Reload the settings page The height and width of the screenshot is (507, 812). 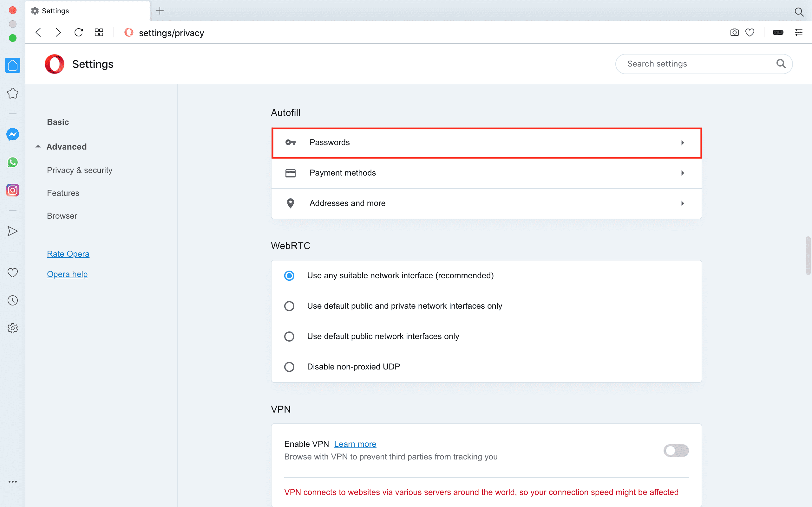coord(79,33)
